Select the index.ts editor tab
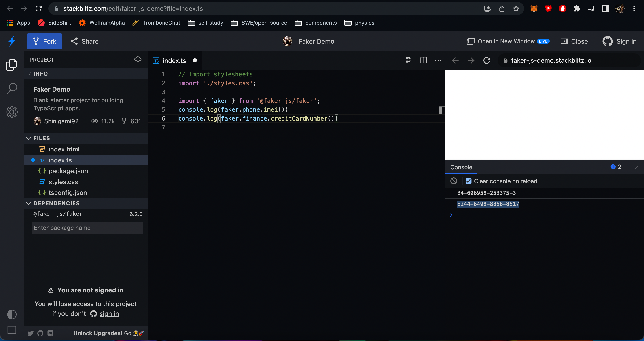The height and width of the screenshot is (341, 644). pyautogui.click(x=174, y=61)
